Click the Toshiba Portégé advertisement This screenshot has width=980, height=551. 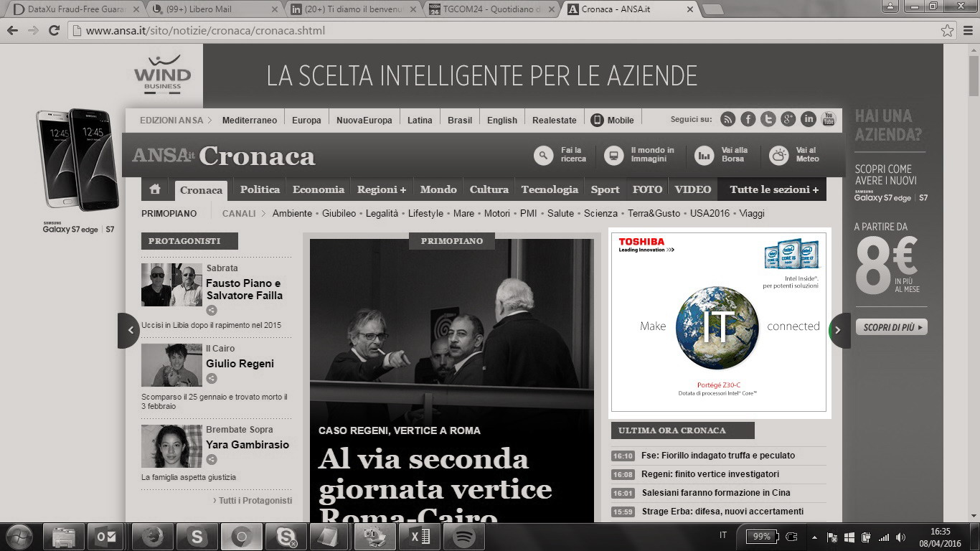coord(719,322)
